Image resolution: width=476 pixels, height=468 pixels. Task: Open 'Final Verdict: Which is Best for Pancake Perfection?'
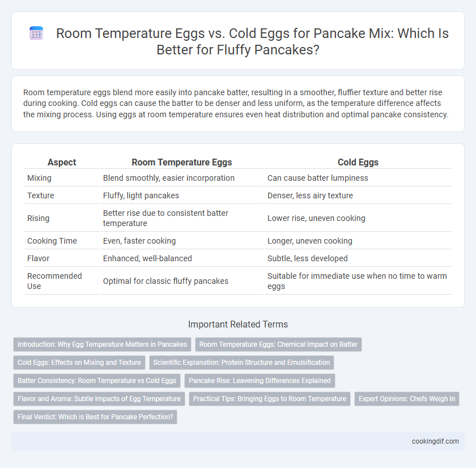[x=95, y=417]
